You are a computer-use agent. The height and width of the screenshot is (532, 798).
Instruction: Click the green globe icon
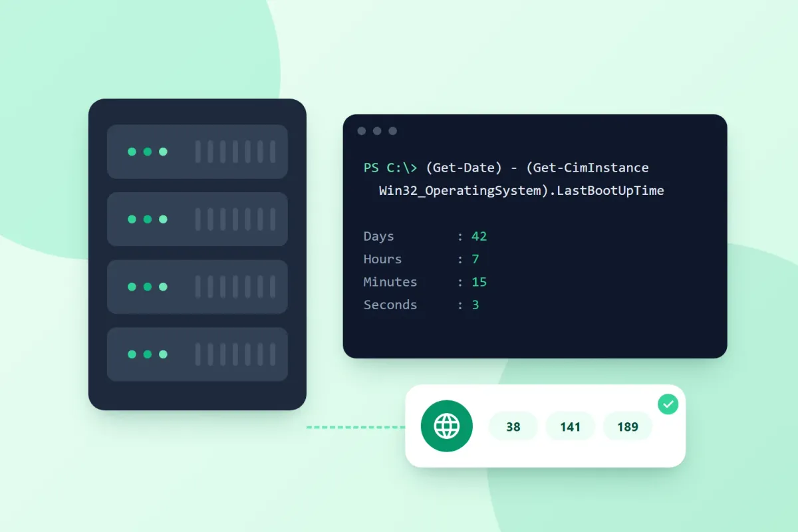pyautogui.click(x=446, y=426)
